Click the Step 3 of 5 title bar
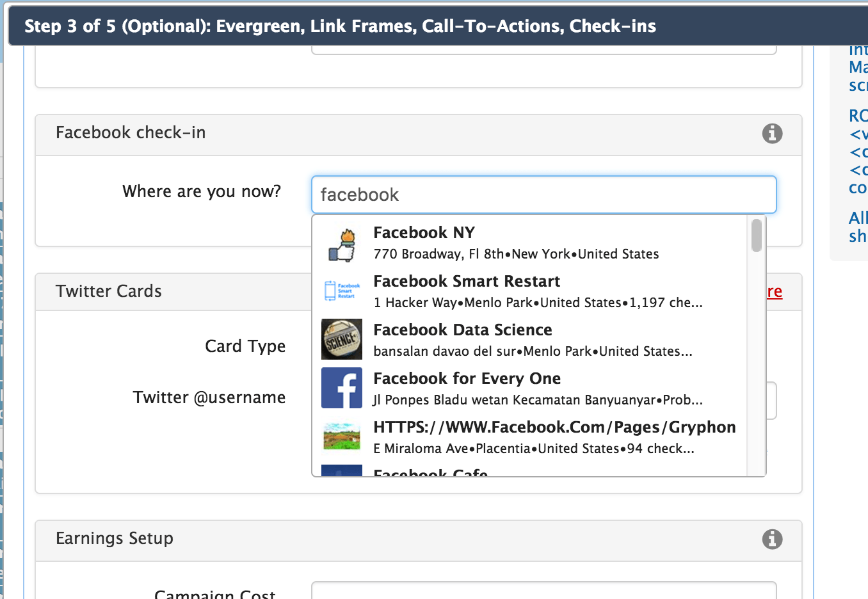Viewport: 868px width, 599px height. pos(438,26)
